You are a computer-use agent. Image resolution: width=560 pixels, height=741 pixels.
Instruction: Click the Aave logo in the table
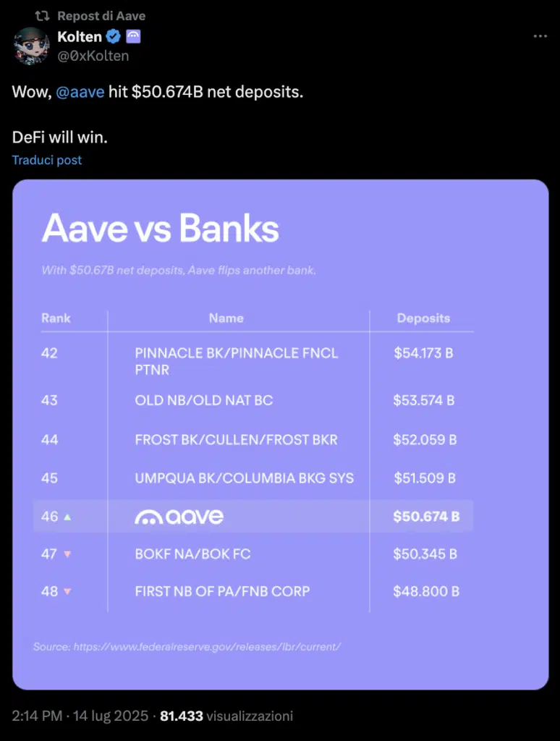(x=179, y=517)
